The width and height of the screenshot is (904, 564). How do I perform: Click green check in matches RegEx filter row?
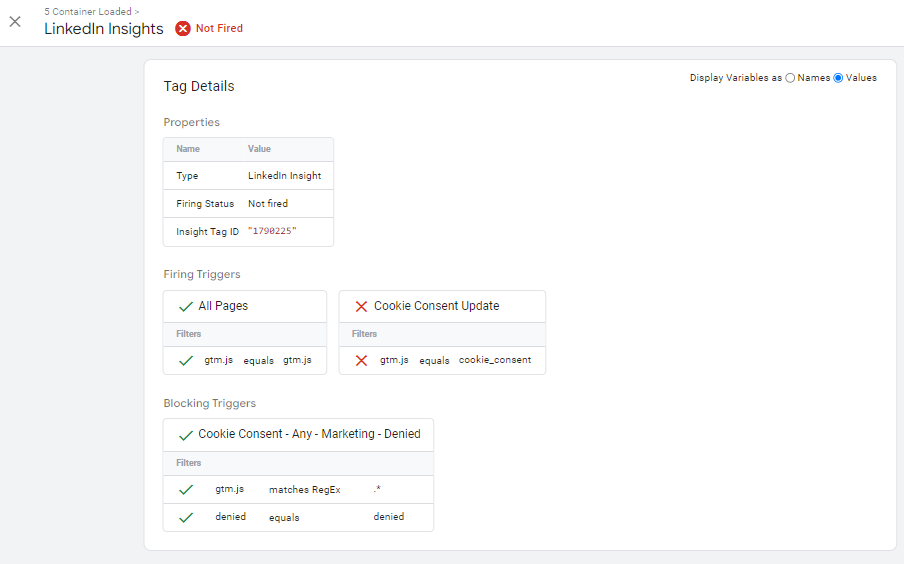pyautogui.click(x=186, y=490)
